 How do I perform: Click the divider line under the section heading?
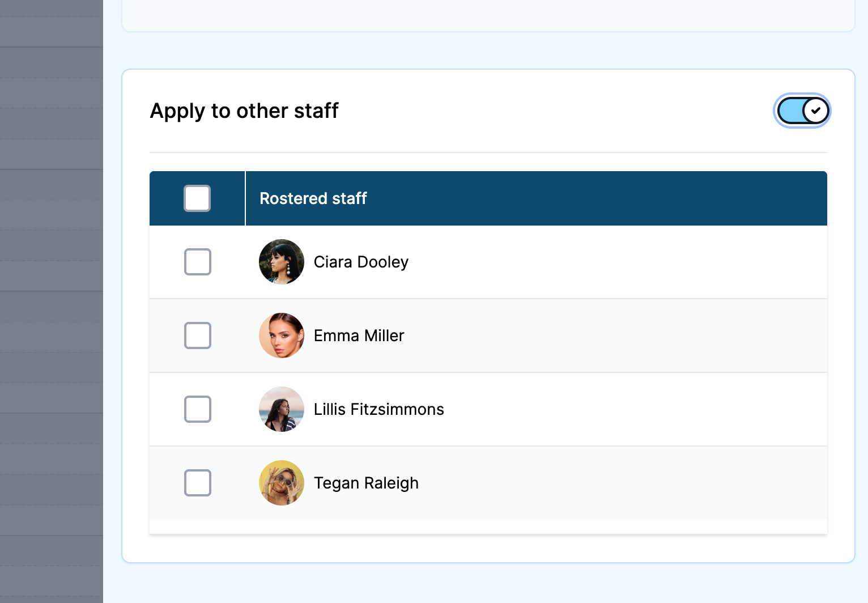click(x=487, y=152)
